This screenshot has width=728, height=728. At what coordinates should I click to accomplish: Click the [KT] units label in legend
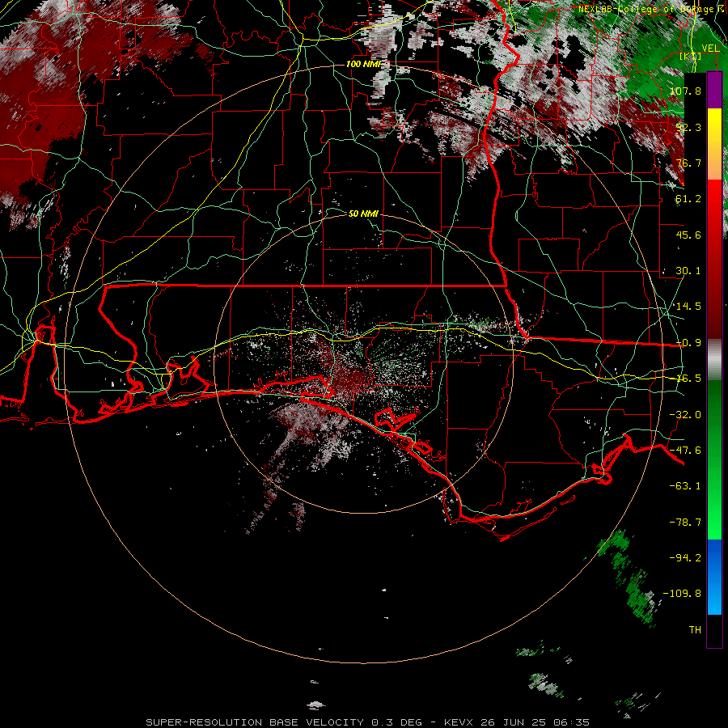click(x=691, y=56)
